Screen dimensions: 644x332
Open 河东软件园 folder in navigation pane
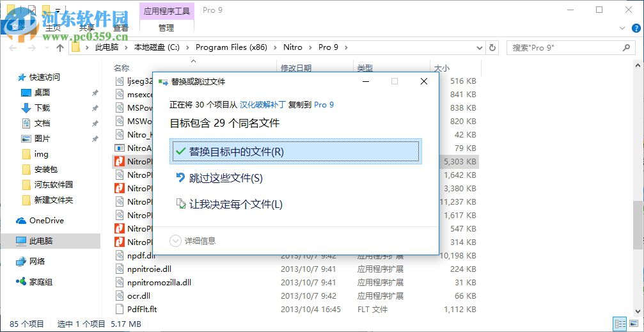(x=53, y=185)
